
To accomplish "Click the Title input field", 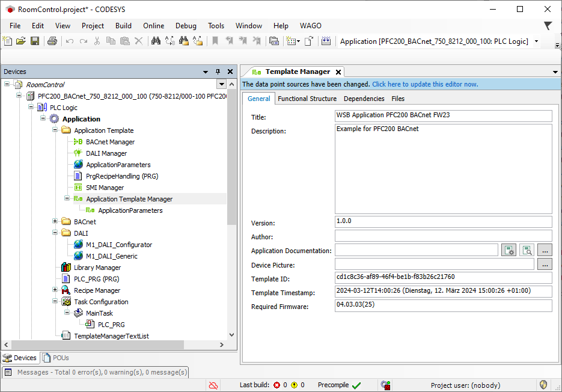I will (444, 116).
